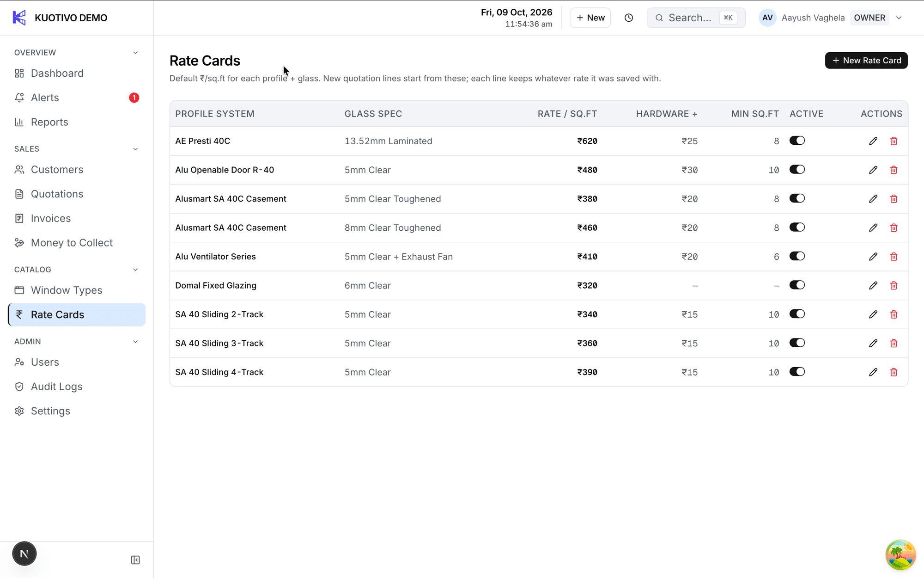This screenshot has width=924, height=578.
Task: Go to the Invoices page
Action: pyautogui.click(x=77, y=218)
